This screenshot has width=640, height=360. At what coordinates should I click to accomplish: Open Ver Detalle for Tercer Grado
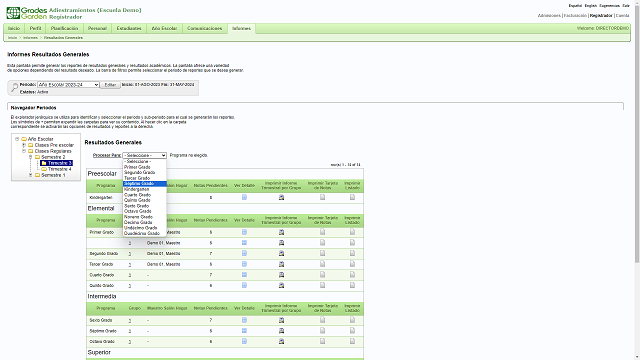click(244, 264)
